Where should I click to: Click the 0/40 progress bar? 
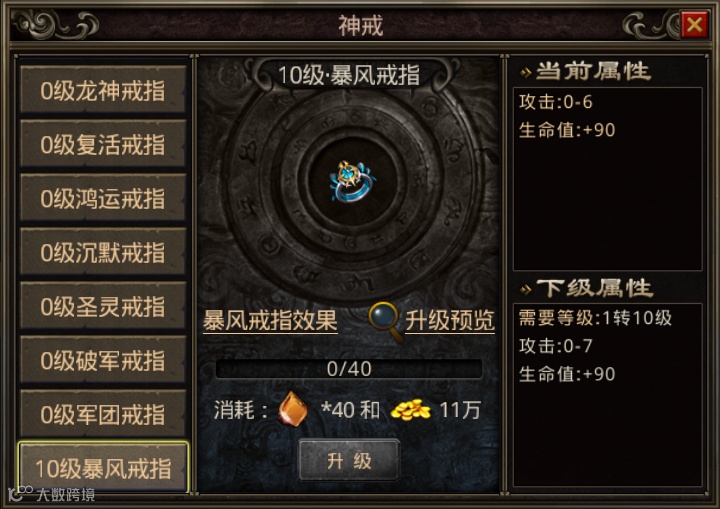(x=349, y=368)
